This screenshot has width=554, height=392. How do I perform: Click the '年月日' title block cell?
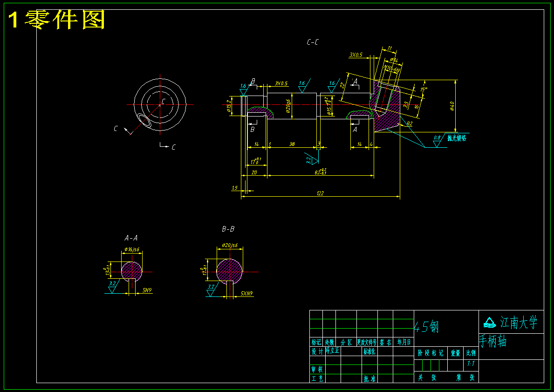(404, 342)
